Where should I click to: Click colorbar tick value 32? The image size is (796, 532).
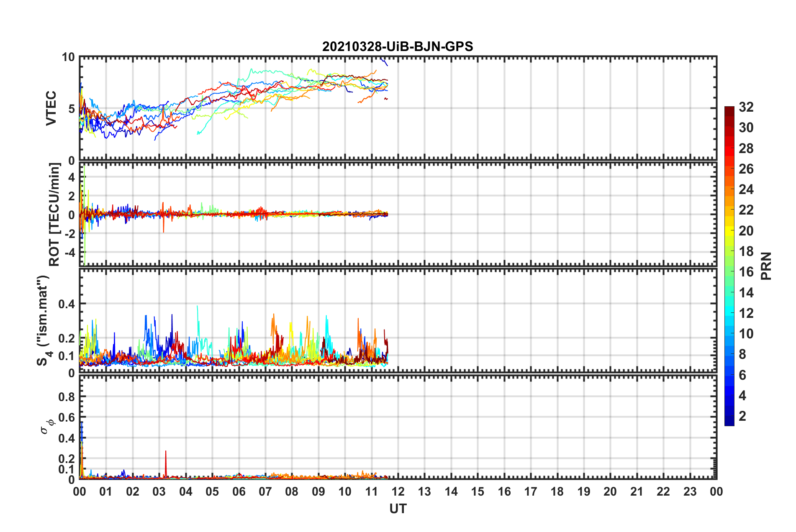point(746,107)
